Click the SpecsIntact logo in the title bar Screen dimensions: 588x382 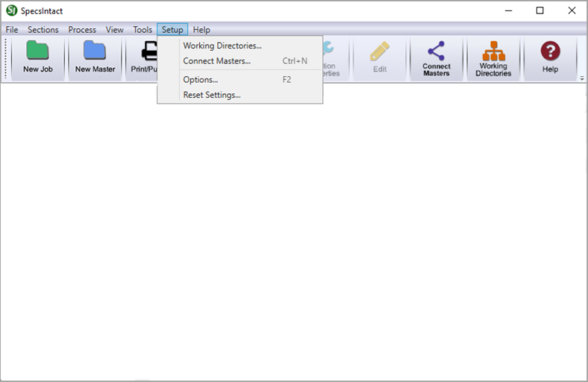tap(12, 10)
